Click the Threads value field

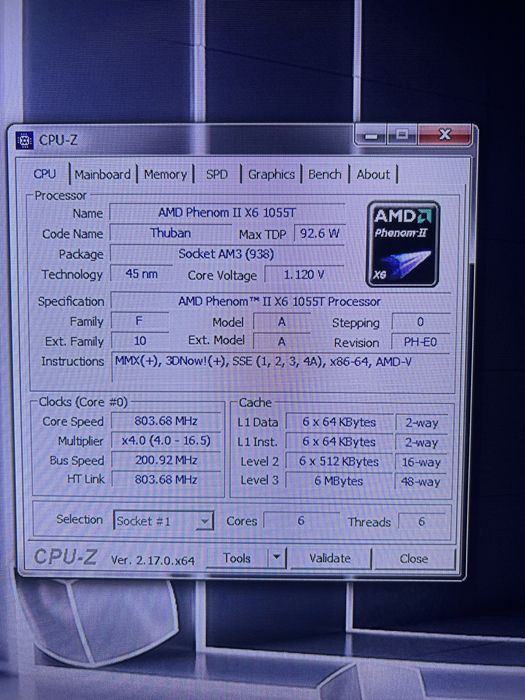[x=422, y=521]
